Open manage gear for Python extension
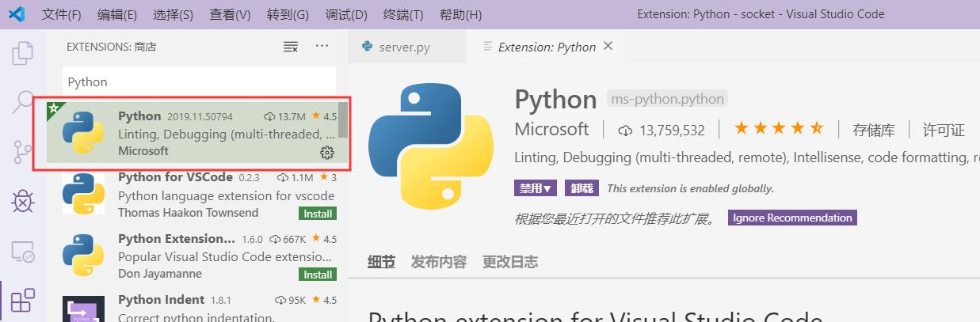Screen dimensions: 980x322 pyautogui.click(x=326, y=152)
